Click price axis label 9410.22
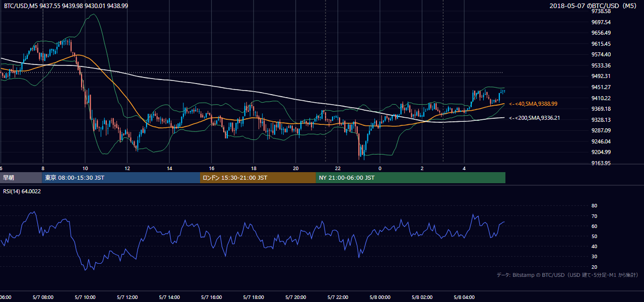Image resolution: width=644 pixels, height=302 pixels. 601,98
